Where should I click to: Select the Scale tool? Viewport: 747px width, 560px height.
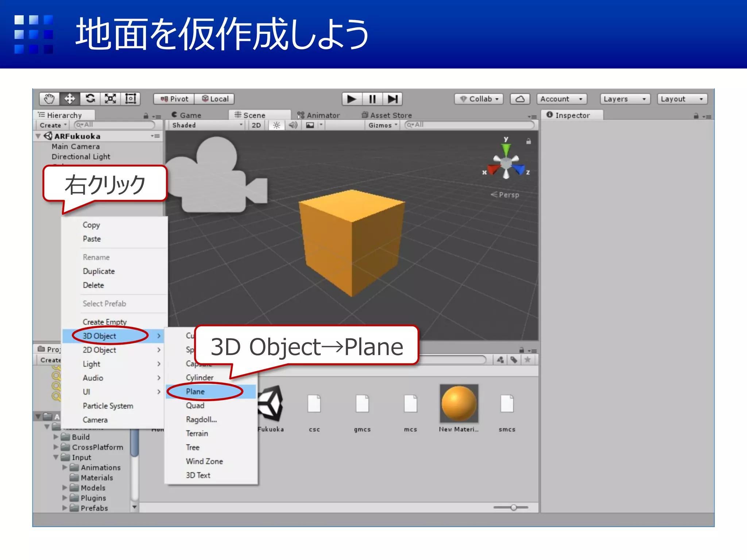click(110, 99)
